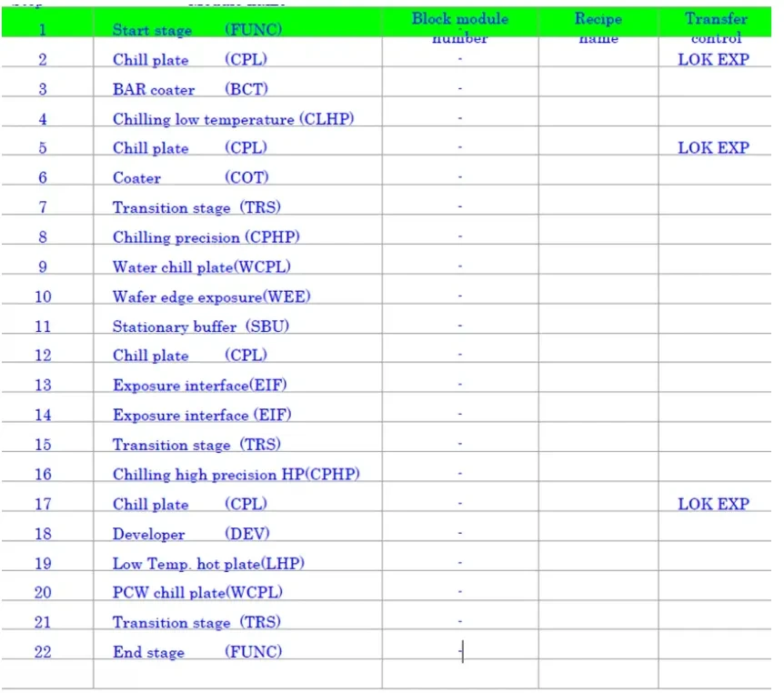The width and height of the screenshot is (784, 693).
Task: Select Exposure interface(EIF) in step 13
Action: [199, 385]
